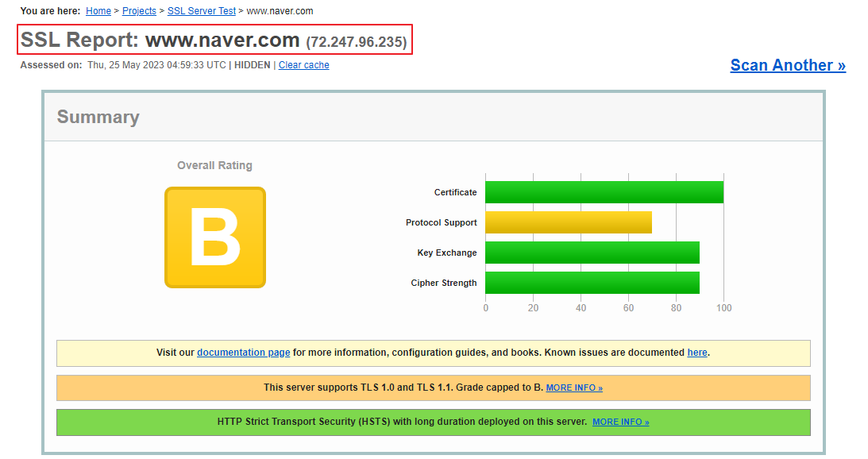Click the Key Exchange chart label
Viewport: 868px width, 459px height.
447,253
